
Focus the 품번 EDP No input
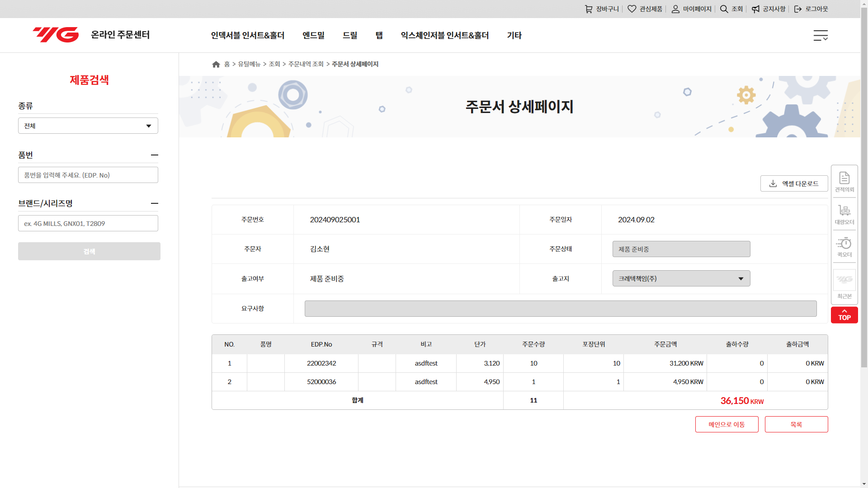88,175
